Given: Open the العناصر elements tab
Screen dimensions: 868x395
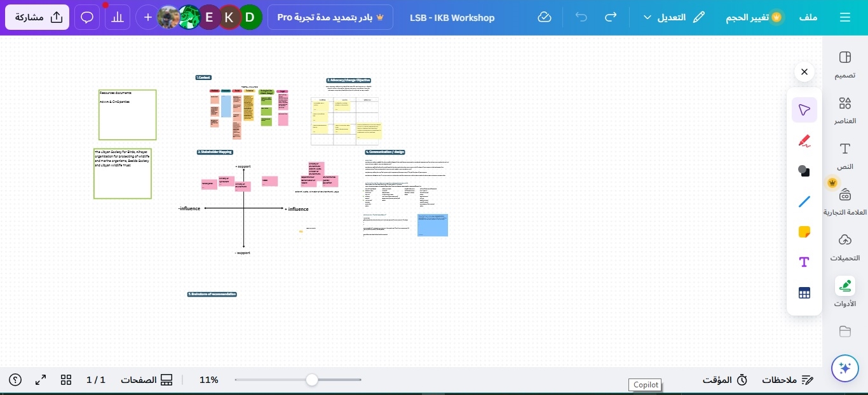Looking at the screenshot, I should coord(844,110).
